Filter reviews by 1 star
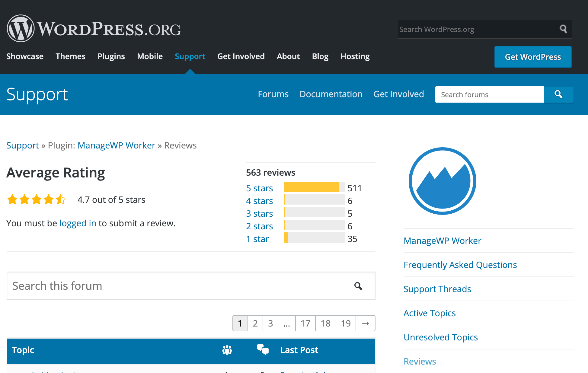The image size is (588, 373). [x=257, y=239]
